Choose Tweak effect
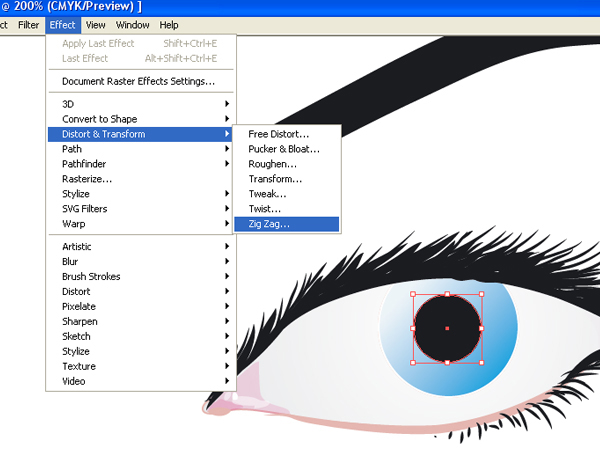The width and height of the screenshot is (600, 471). [287, 194]
